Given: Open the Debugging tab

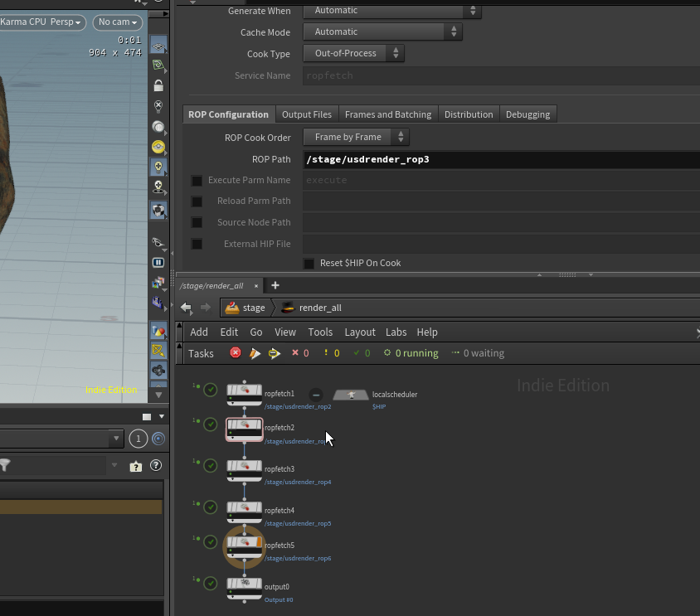Looking at the screenshot, I should [527, 114].
